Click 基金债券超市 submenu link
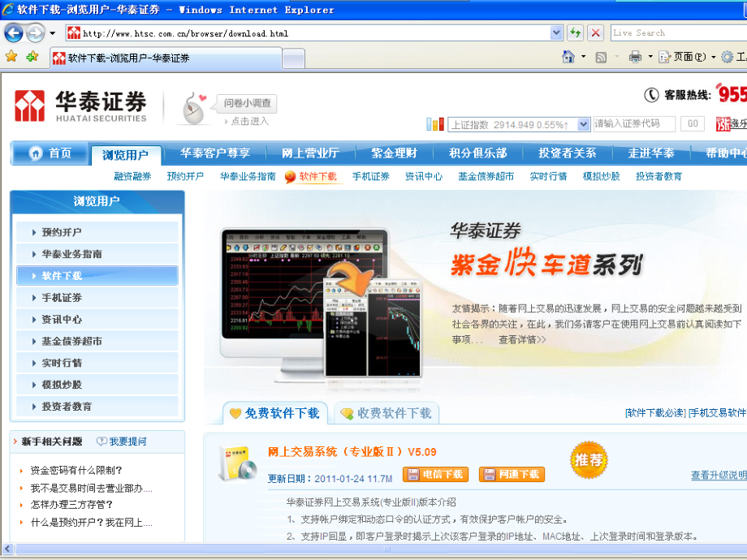This screenshot has width=747, height=560. [486, 176]
